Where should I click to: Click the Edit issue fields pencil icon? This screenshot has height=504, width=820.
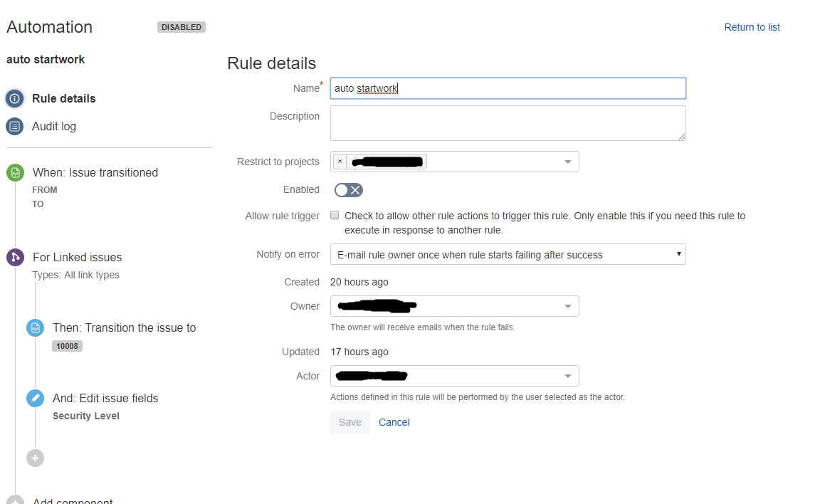pos(35,399)
